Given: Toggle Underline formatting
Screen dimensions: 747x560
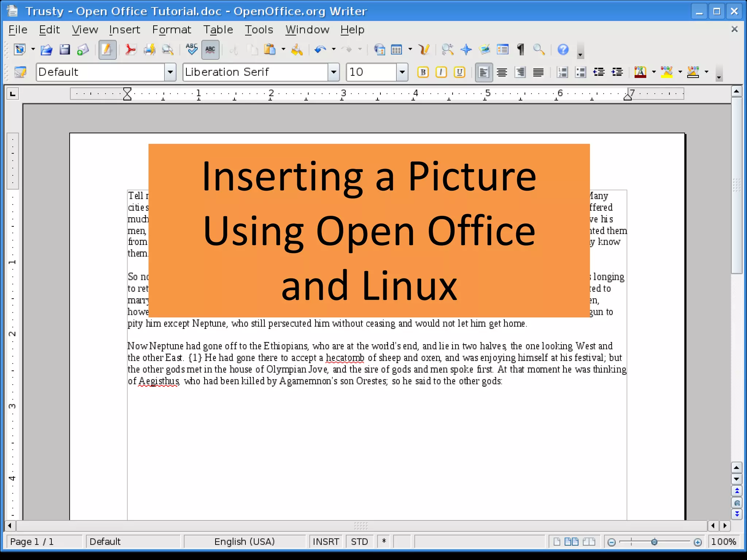Looking at the screenshot, I should point(460,72).
